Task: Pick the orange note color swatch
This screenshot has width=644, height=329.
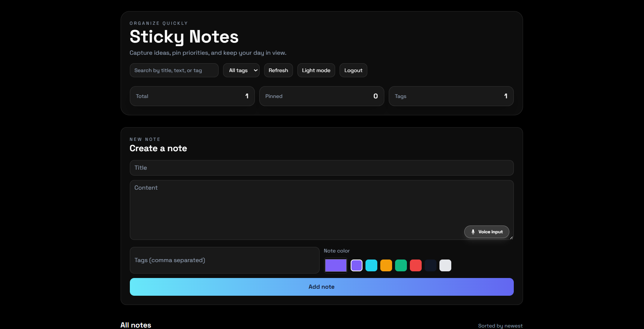Action: point(386,265)
